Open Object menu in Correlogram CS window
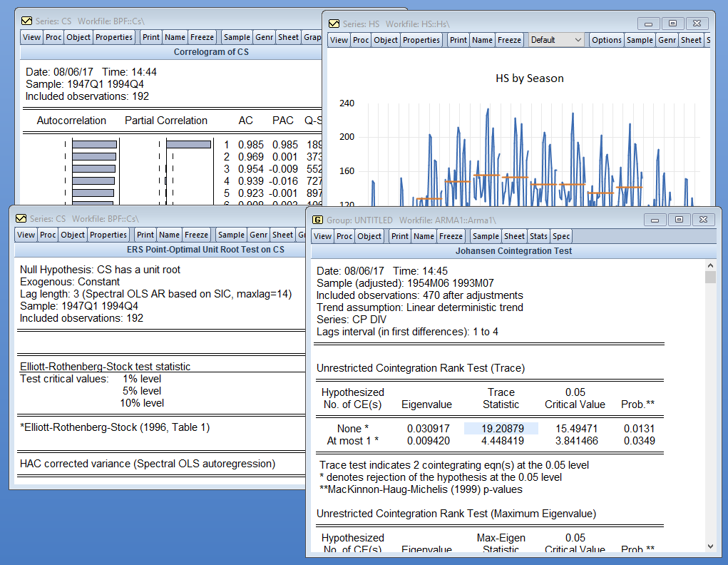Viewport: 728px width, 565px height. 78,37
